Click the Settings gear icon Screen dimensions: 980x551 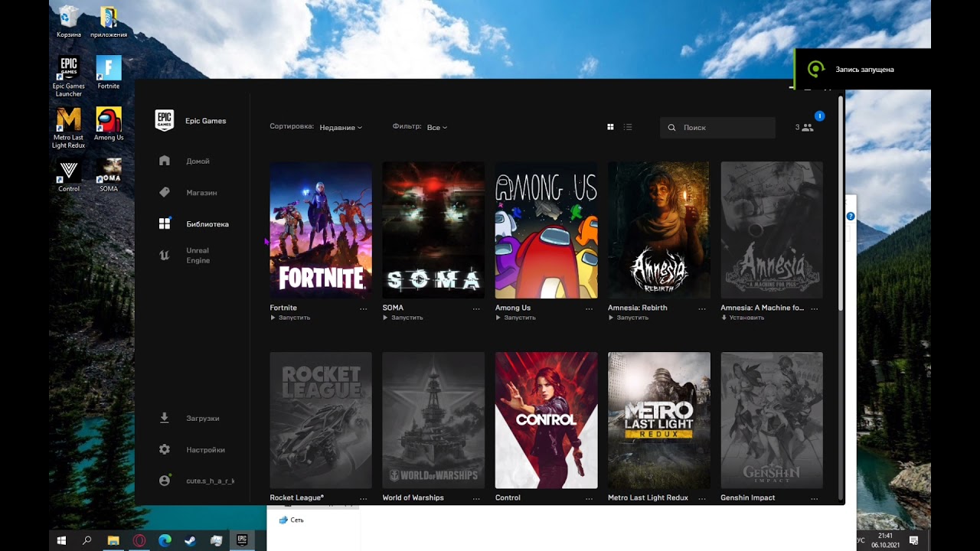(x=164, y=450)
